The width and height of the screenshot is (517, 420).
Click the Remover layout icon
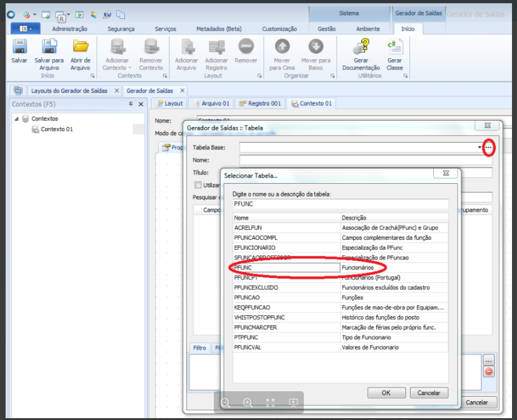coord(246,46)
